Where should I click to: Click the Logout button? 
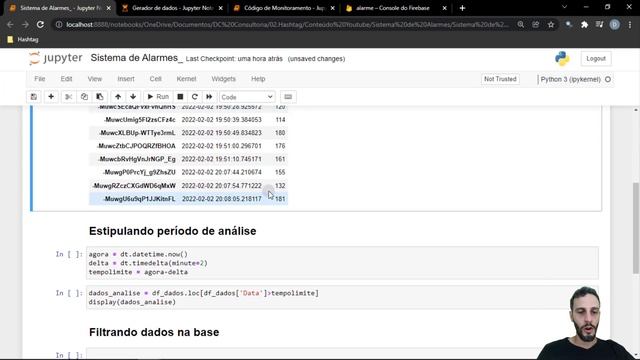pyautogui.click(x=596, y=59)
